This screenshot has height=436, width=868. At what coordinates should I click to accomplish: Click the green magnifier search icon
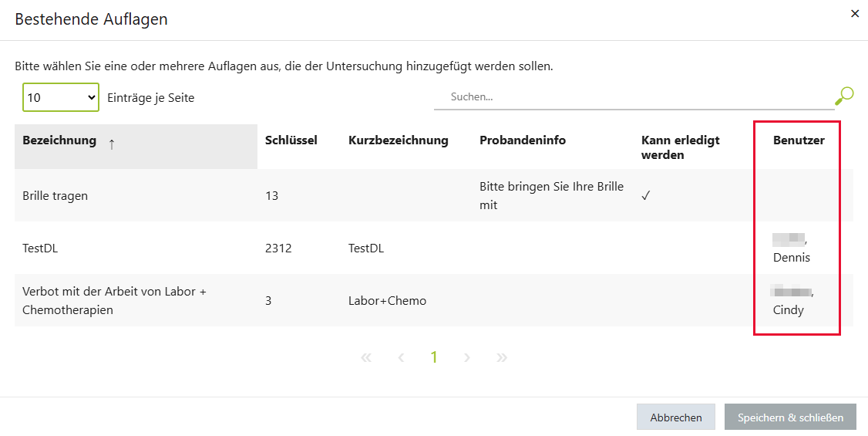(844, 96)
